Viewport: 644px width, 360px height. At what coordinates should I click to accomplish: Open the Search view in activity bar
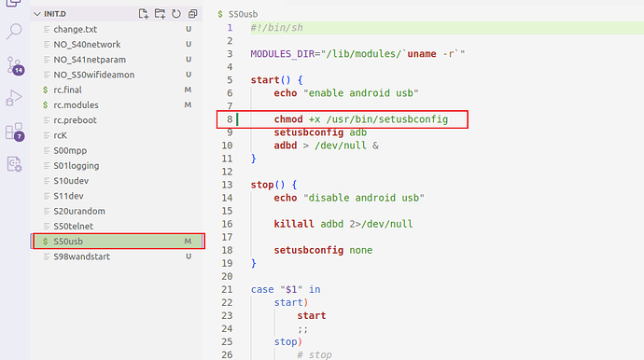(x=14, y=31)
